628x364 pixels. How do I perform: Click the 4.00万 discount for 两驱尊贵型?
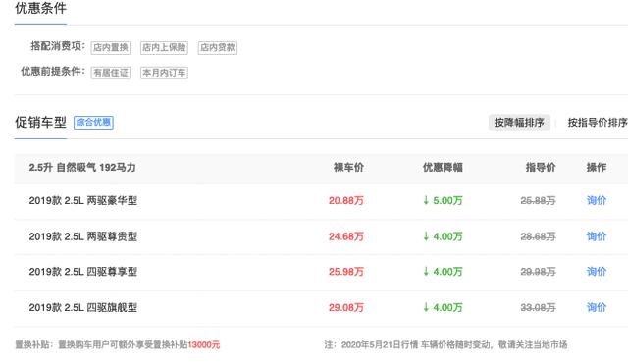pyautogui.click(x=447, y=236)
